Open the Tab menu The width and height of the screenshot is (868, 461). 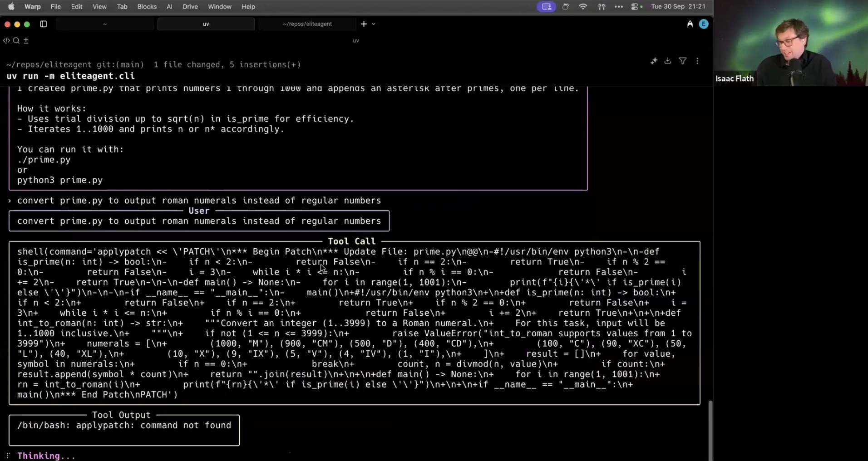point(122,6)
